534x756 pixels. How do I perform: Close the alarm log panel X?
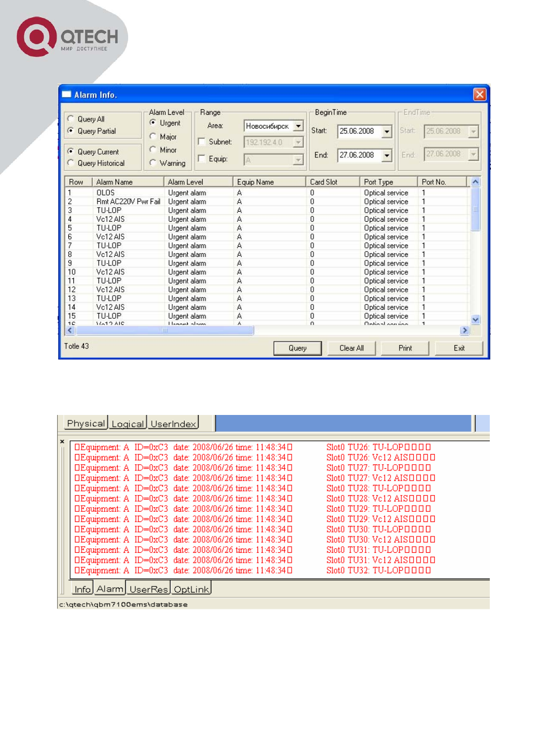pos(62,442)
